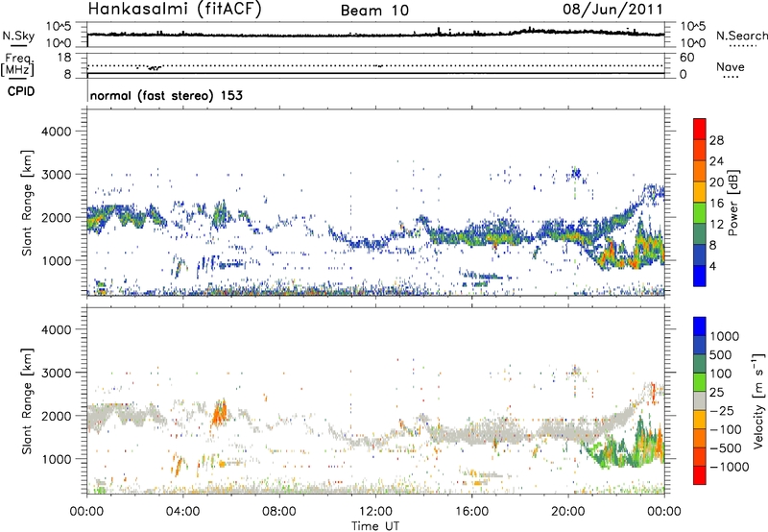Click the '3000' tick of the velocity panel
Screen dimensions: 768x532
(x=56, y=373)
